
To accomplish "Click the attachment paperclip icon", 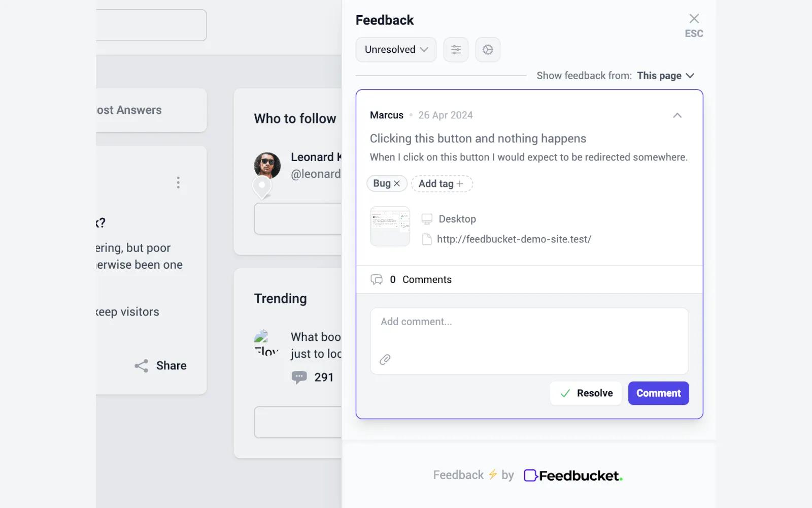I will click(385, 360).
